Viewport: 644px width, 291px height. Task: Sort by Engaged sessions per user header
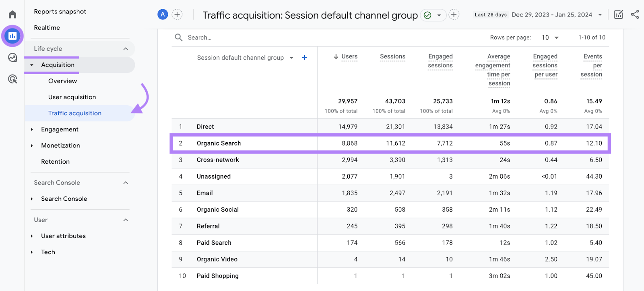[545, 66]
